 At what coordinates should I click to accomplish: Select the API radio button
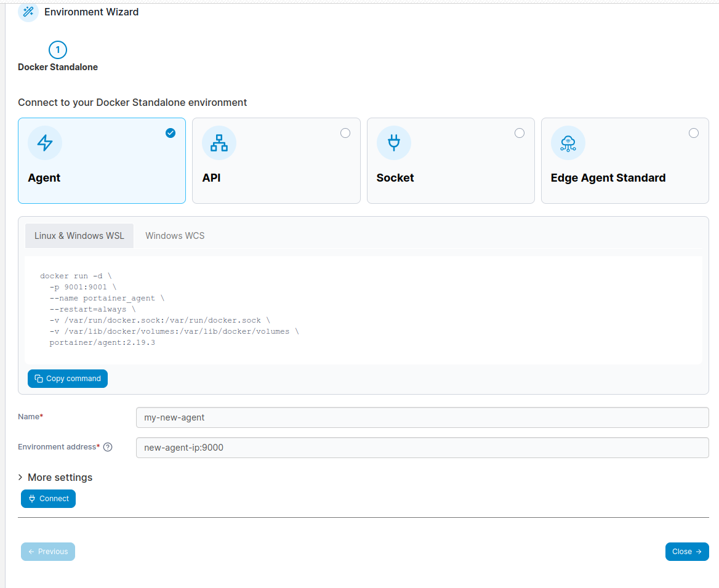tap(345, 133)
